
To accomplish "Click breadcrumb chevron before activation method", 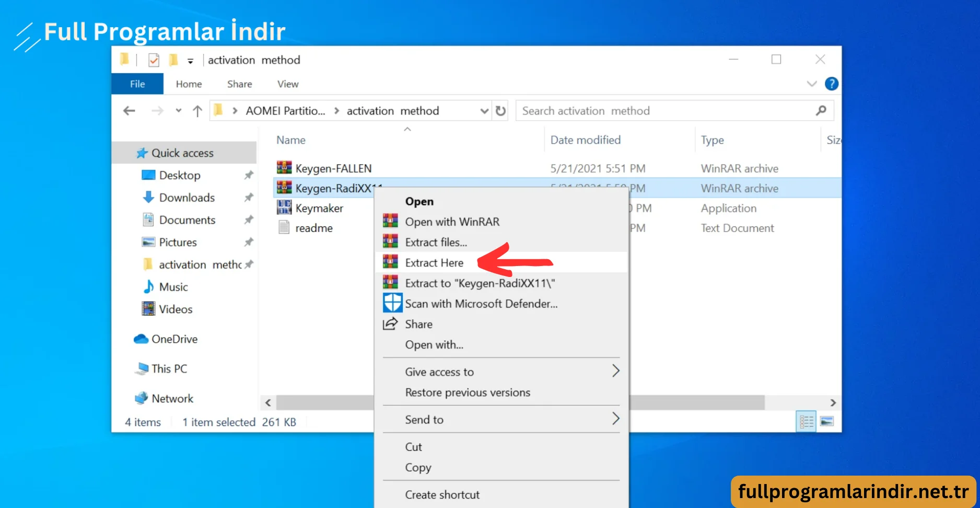I will [337, 111].
